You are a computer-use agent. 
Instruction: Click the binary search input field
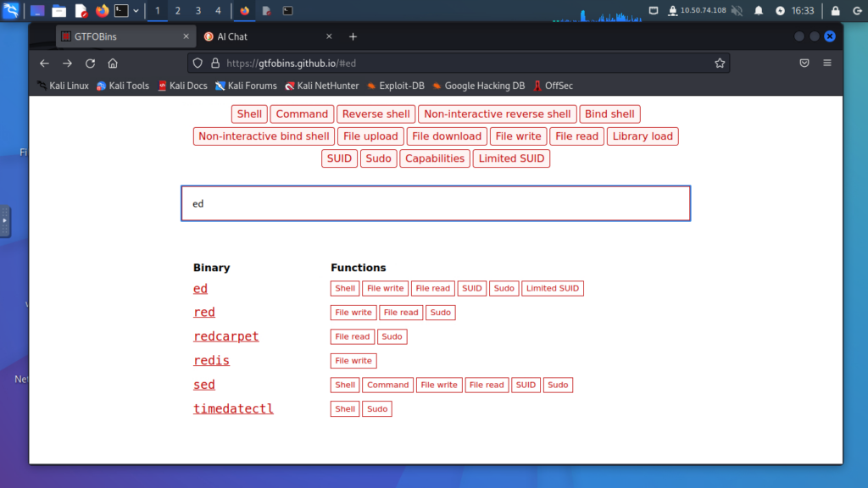tap(435, 203)
